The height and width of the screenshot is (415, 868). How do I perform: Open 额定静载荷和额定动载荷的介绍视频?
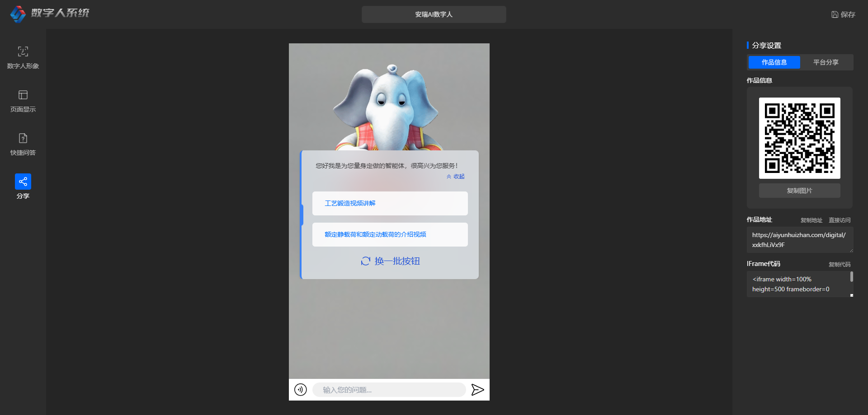tap(390, 234)
